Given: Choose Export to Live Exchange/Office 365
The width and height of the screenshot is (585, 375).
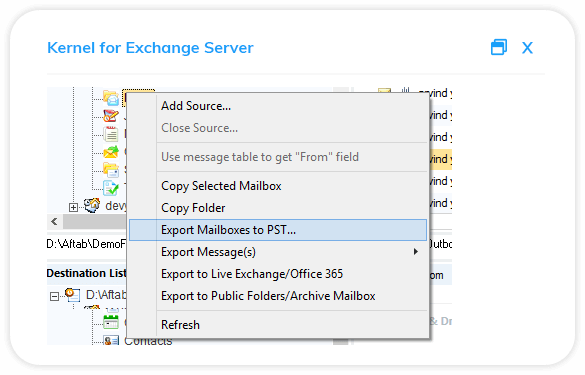Looking at the screenshot, I should click(x=278, y=274).
